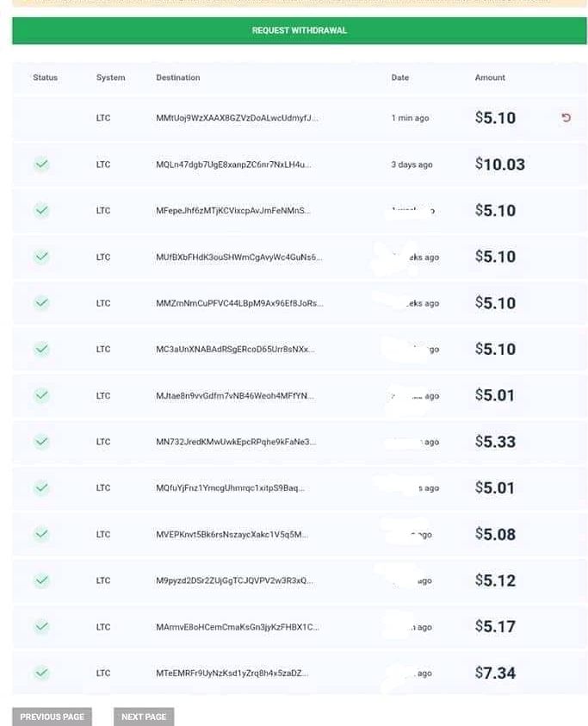Click the $5.10 amount on the pending row
This screenshot has width=588, height=726.
coord(495,118)
